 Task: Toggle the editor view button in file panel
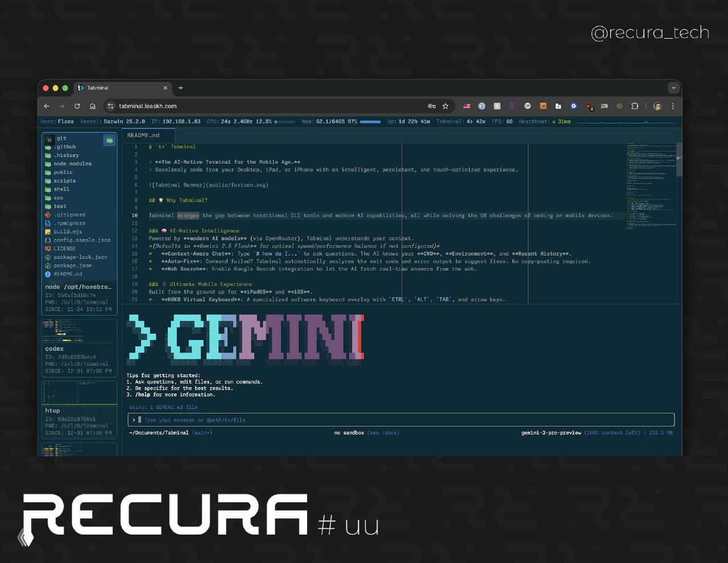coord(109,140)
